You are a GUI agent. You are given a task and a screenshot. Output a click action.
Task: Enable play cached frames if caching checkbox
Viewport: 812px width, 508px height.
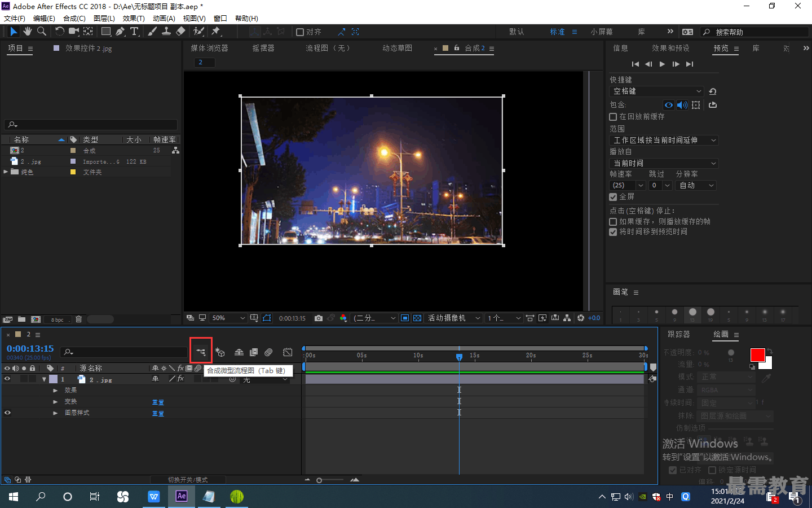coord(613,222)
